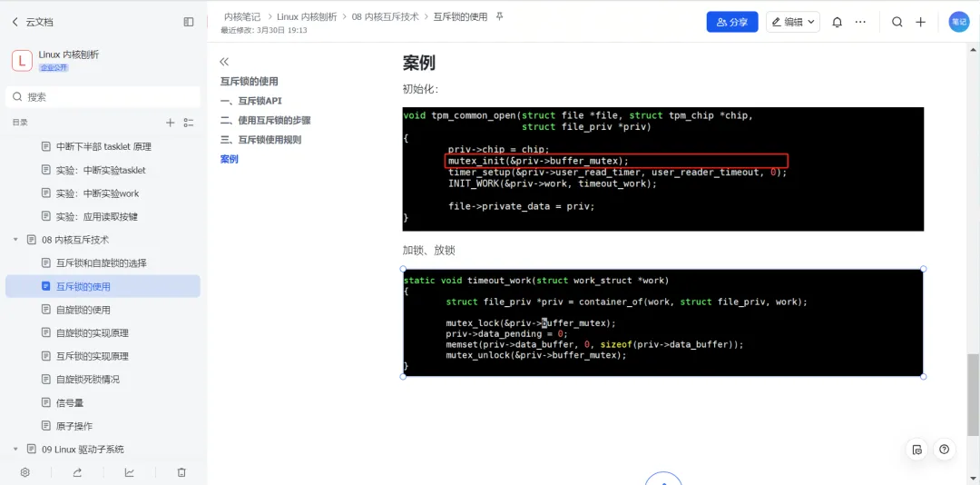This screenshot has width=980, height=485.
Task: Click the 互斥锁的使用 breadcrumb title
Action: pos(460,17)
